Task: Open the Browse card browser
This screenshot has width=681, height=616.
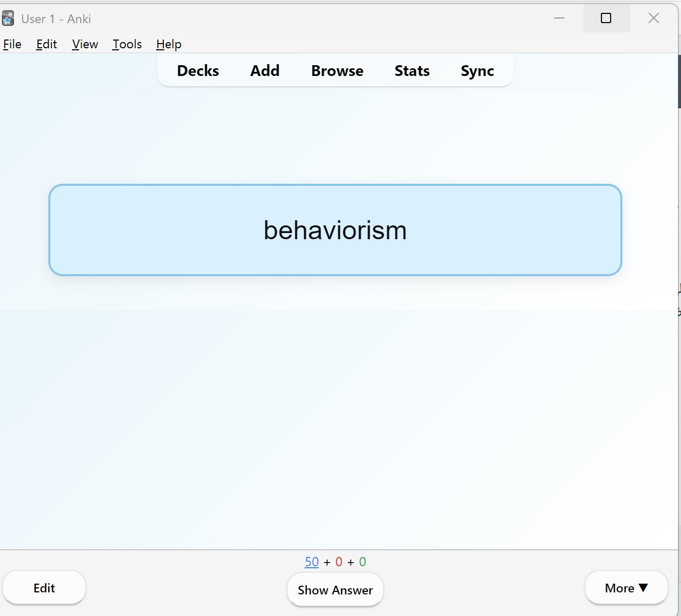Action: (x=337, y=71)
